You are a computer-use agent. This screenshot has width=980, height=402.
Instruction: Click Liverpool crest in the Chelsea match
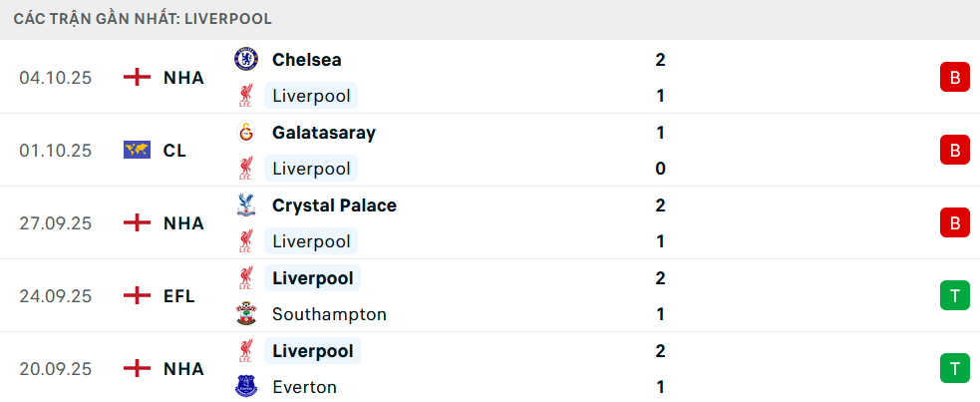(244, 97)
